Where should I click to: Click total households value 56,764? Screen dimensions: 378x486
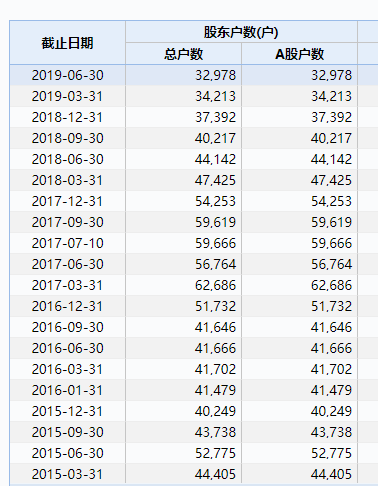click(x=215, y=264)
